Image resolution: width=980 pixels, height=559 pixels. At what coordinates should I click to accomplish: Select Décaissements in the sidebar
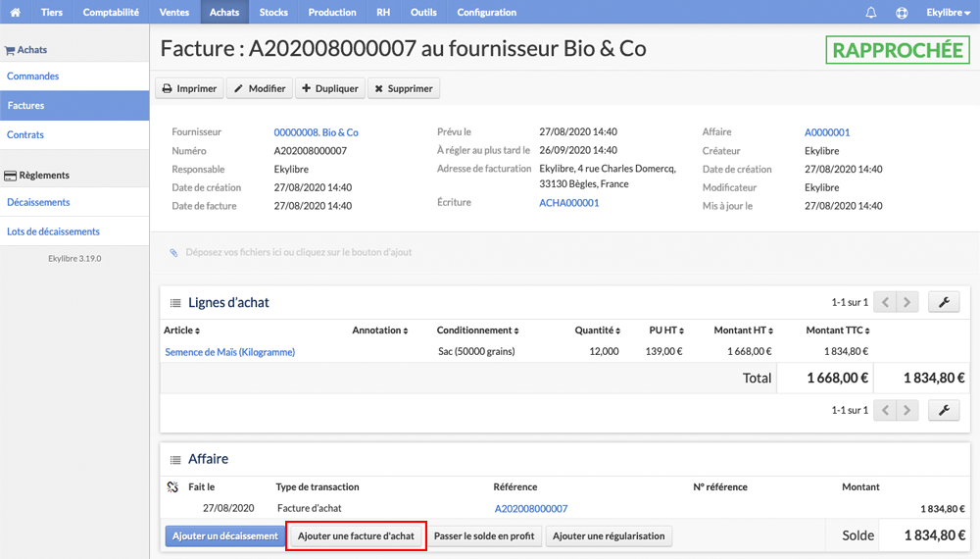click(x=38, y=202)
